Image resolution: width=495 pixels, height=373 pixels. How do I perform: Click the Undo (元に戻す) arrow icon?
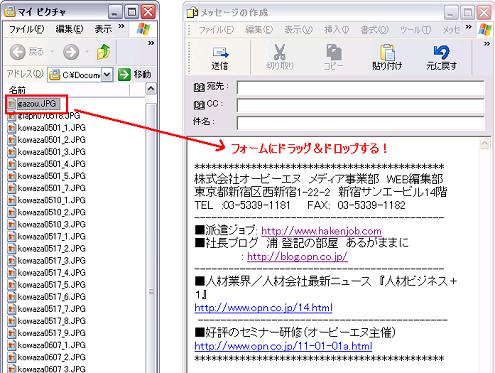coord(442,52)
